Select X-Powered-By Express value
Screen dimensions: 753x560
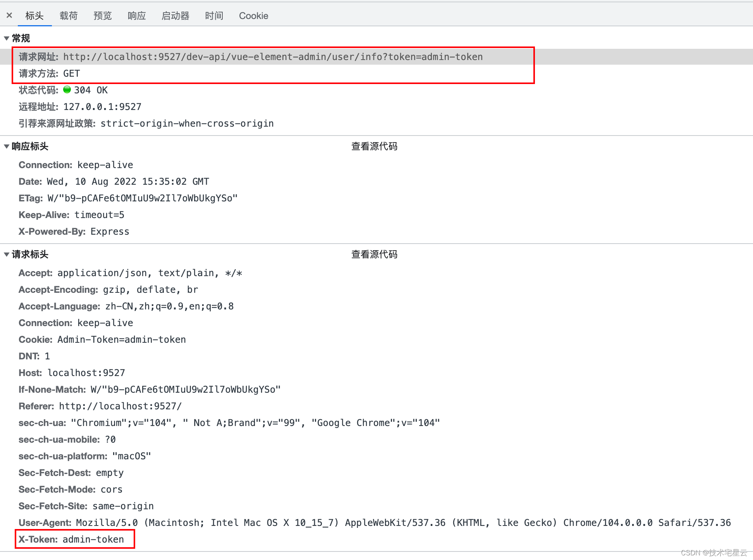110,232
